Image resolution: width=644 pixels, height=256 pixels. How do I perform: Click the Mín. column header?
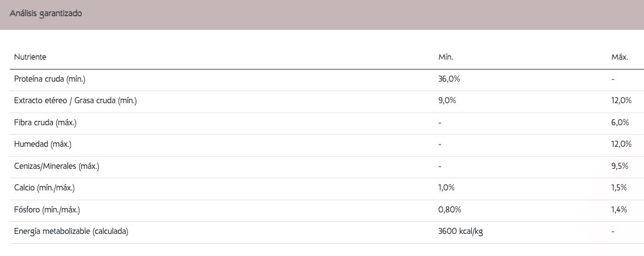[x=446, y=57]
